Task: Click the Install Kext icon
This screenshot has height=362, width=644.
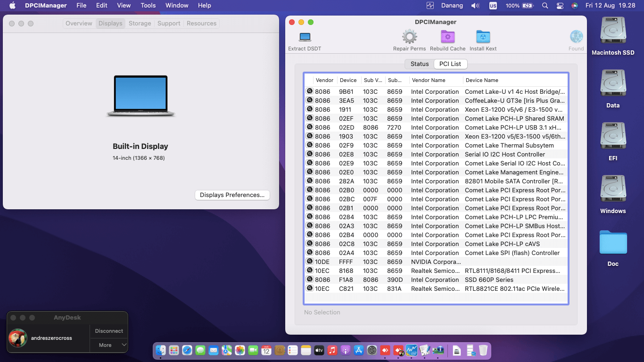Action: 483,37
